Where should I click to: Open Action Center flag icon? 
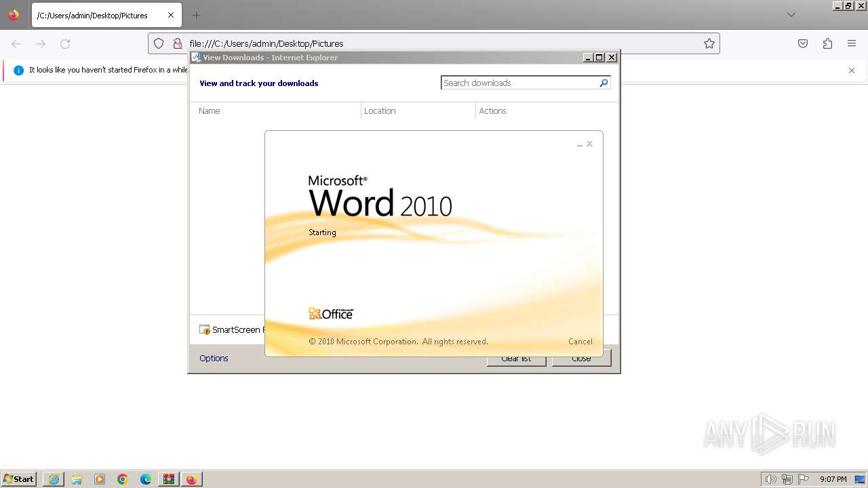point(804,479)
